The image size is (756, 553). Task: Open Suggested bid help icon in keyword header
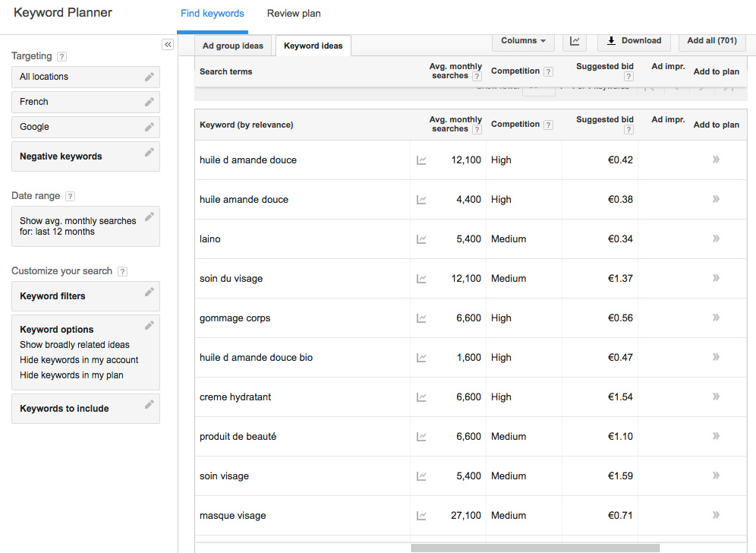[x=628, y=130]
